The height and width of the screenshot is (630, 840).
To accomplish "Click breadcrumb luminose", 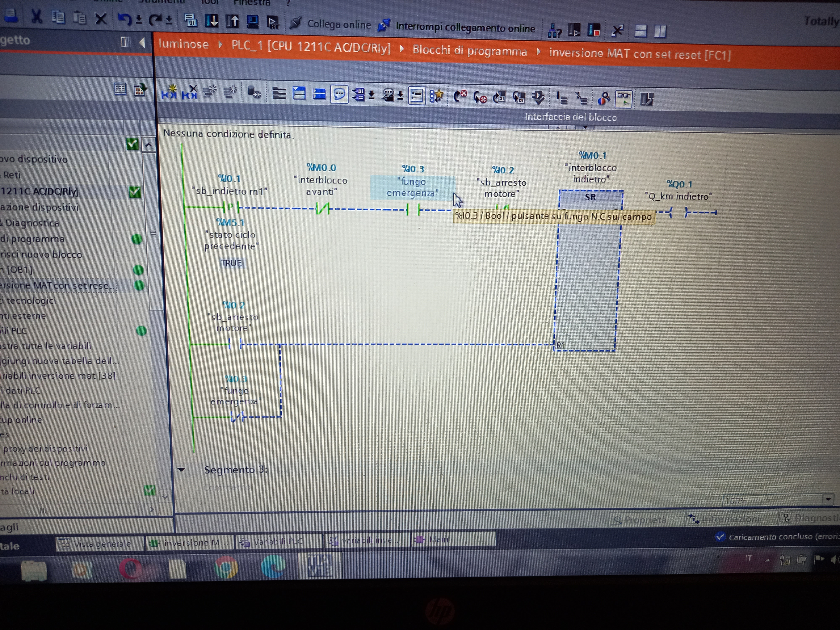I will (x=183, y=44).
